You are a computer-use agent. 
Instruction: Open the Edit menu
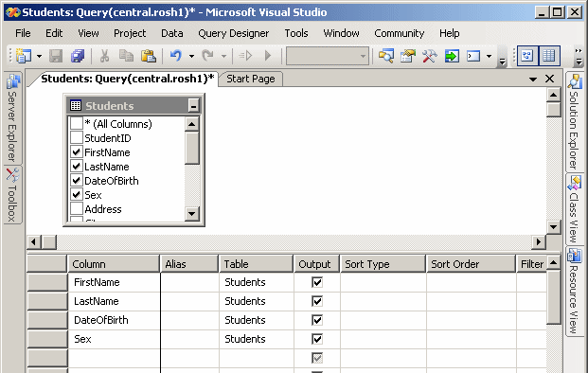(x=54, y=33)
